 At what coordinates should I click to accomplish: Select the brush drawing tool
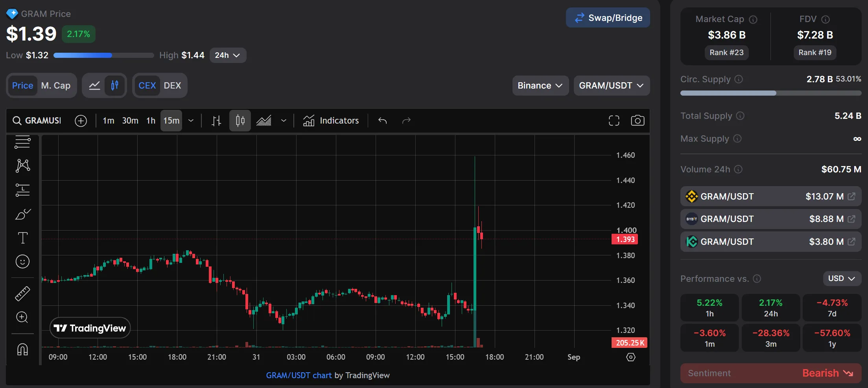(22, 214)
